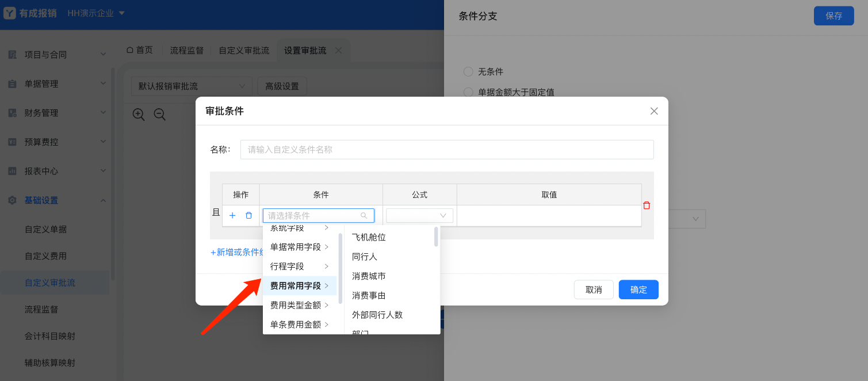Select the 无条件 radio button

pyautogui.click(x=468, y=72)
